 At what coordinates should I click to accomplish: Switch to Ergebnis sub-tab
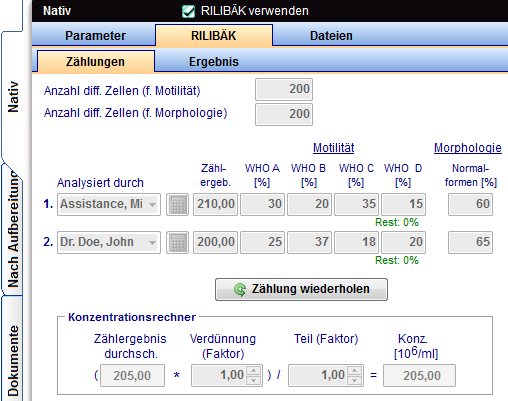(214, 62)
